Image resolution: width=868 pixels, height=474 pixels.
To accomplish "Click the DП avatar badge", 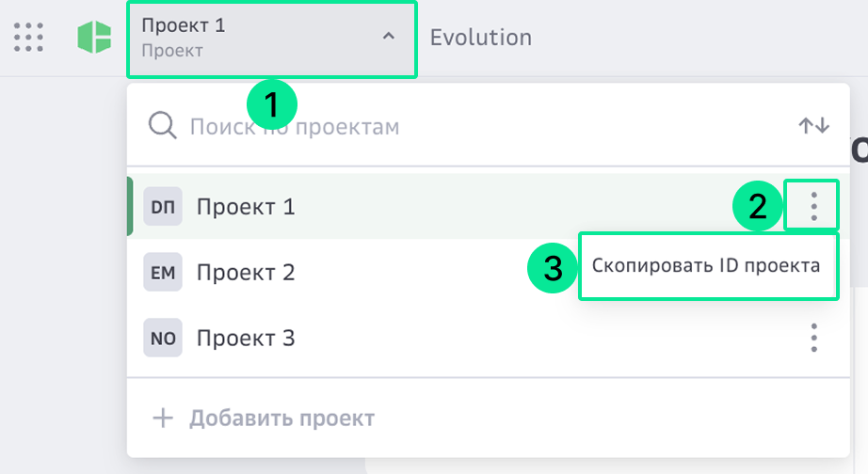I will click(163, 206).
